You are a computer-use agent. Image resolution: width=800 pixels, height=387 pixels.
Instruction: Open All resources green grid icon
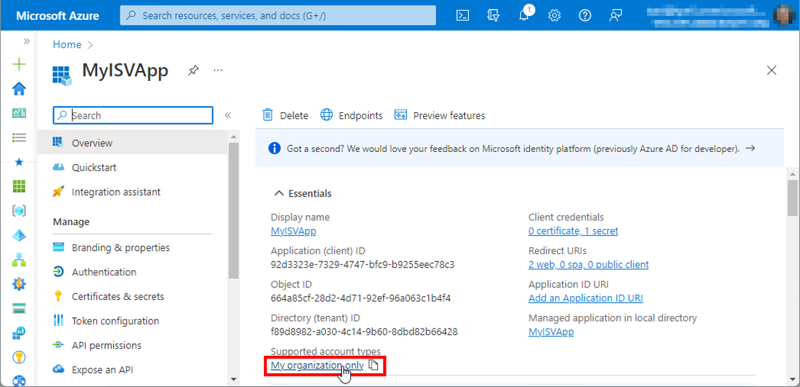tap(19, 186)
